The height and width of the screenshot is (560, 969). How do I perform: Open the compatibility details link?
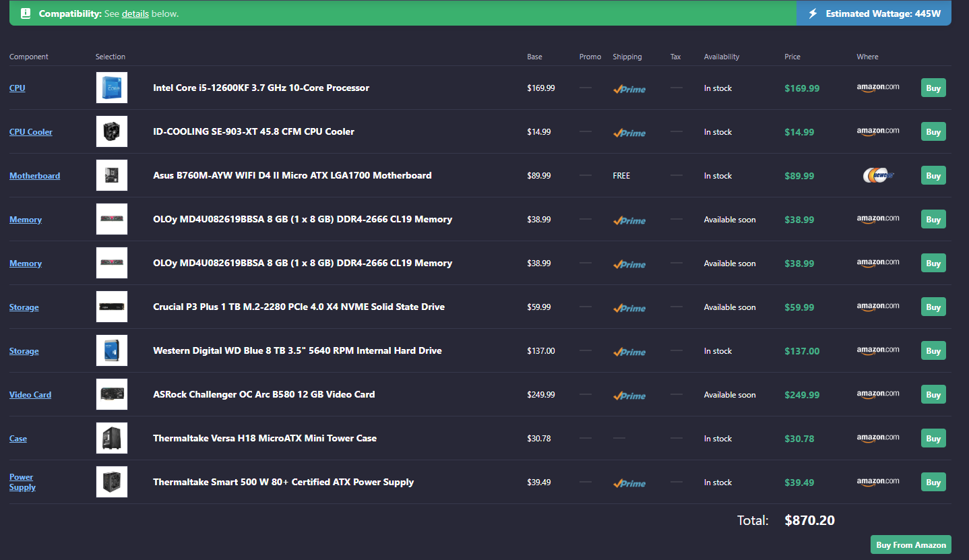point(135,13)
